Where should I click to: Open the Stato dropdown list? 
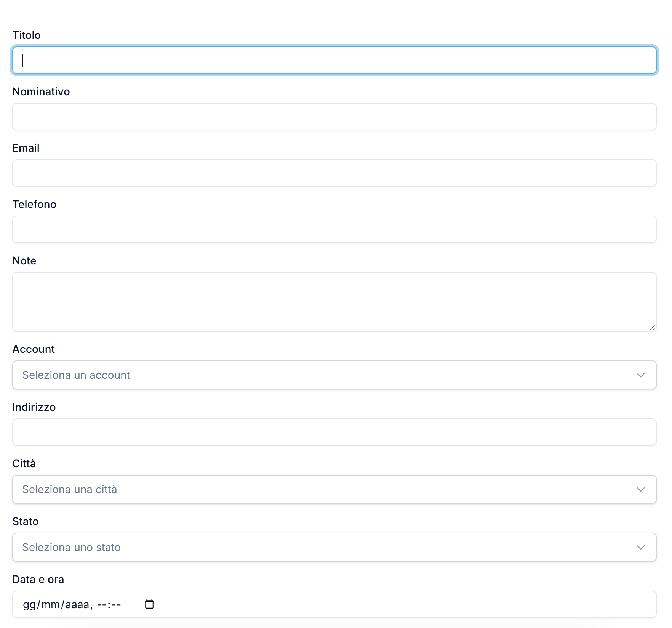pos(334,547)
